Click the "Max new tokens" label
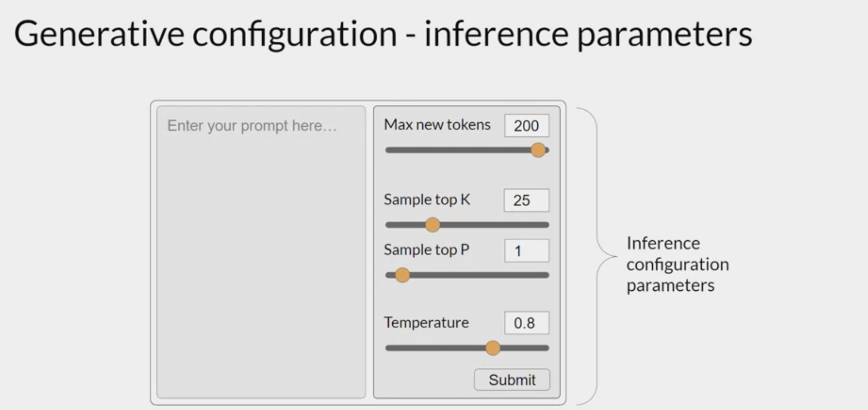The height and width of the screenshot is (410, 868). [x=437, y=125]
